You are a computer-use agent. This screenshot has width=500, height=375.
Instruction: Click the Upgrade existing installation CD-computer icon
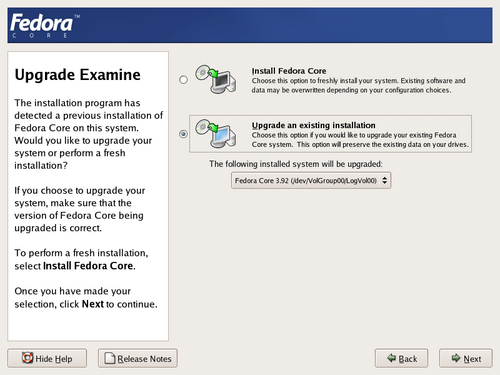click(x=216, y=134)
